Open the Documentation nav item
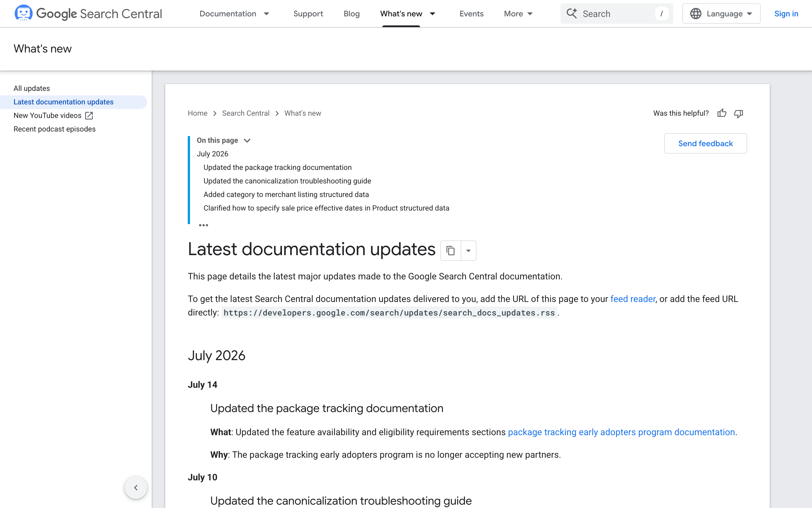This screenshot has width=812, height=508. [228, 14]
